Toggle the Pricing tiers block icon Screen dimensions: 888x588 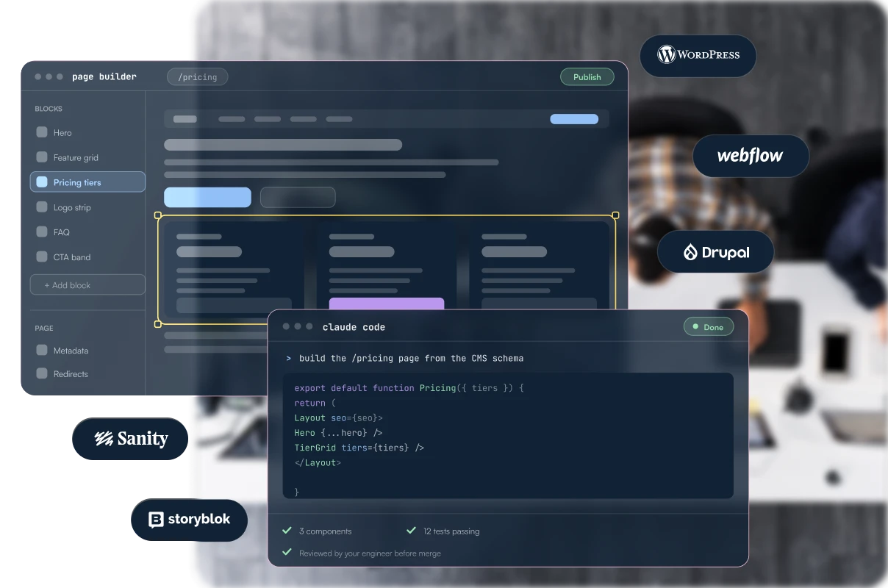[x=42, y=182]
